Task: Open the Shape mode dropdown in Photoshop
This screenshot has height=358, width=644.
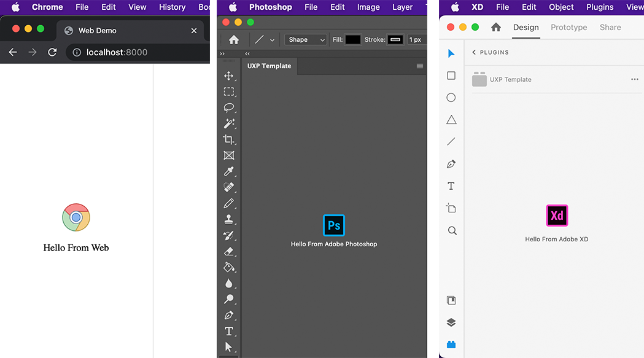Action: (306, 39)
